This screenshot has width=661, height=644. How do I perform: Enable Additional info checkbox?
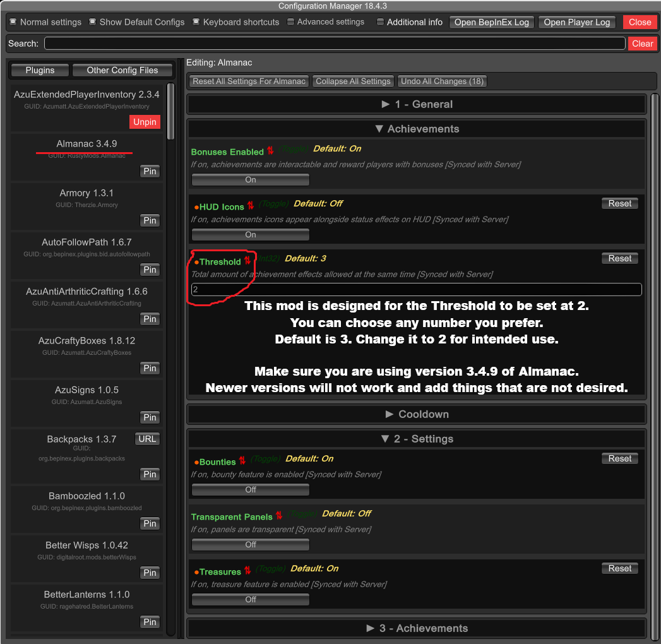(380, 21)
